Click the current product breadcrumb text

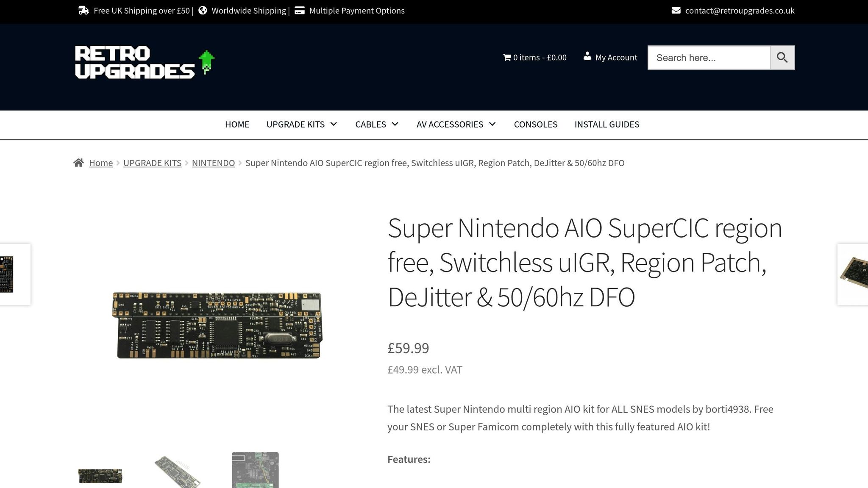tap(435, 163)
